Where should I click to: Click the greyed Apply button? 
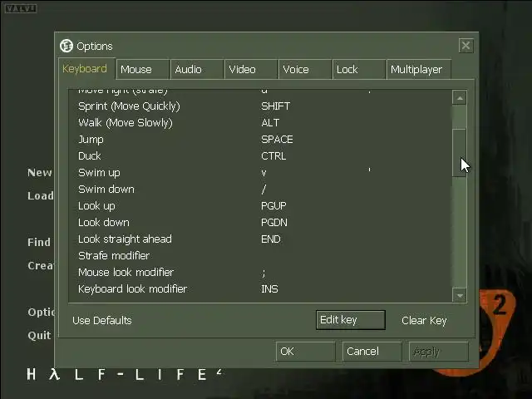pos(439,352)
